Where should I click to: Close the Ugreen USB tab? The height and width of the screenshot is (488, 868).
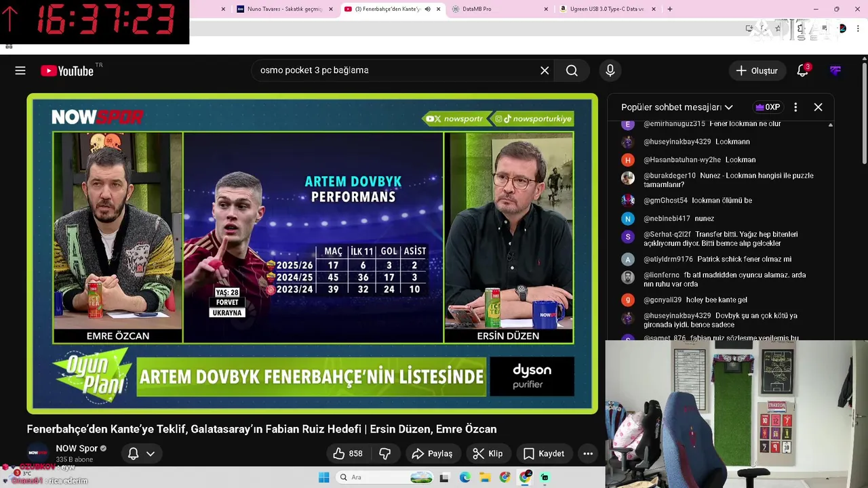pos(654,9)
